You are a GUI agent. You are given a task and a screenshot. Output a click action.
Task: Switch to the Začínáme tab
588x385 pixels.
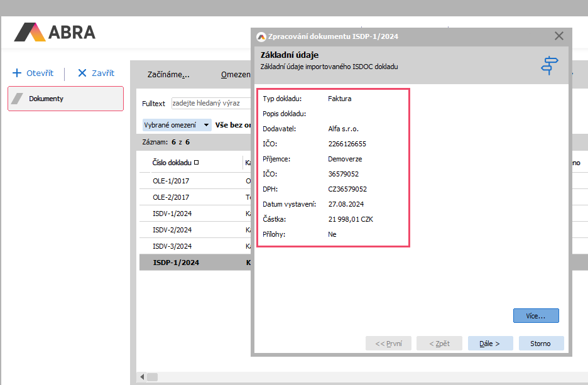pos(168,75)
